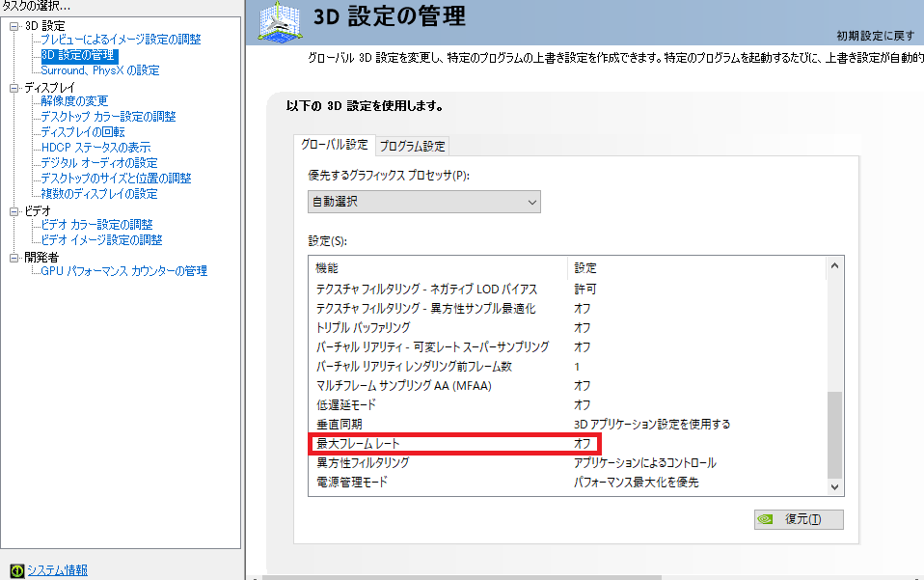This screenshot has width=924, height=580.
Task: Click the settings list scroll-up arrow
Action: coord(834,265)
